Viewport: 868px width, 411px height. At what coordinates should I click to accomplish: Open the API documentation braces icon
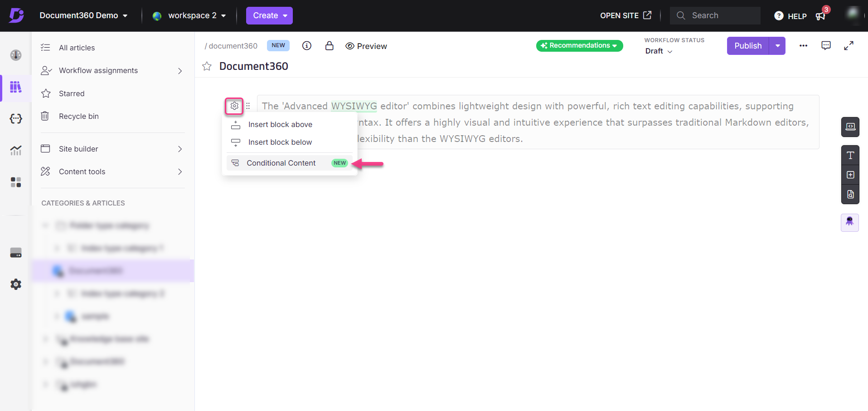coord(16,119)
